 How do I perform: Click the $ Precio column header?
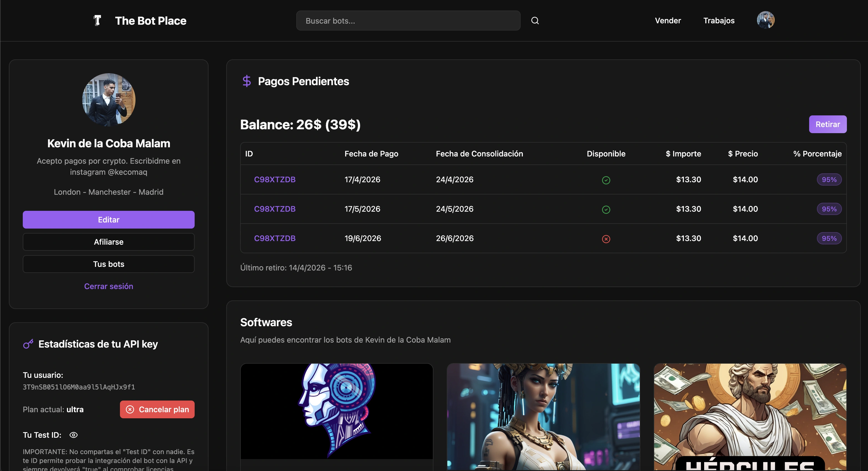point(743,153)
